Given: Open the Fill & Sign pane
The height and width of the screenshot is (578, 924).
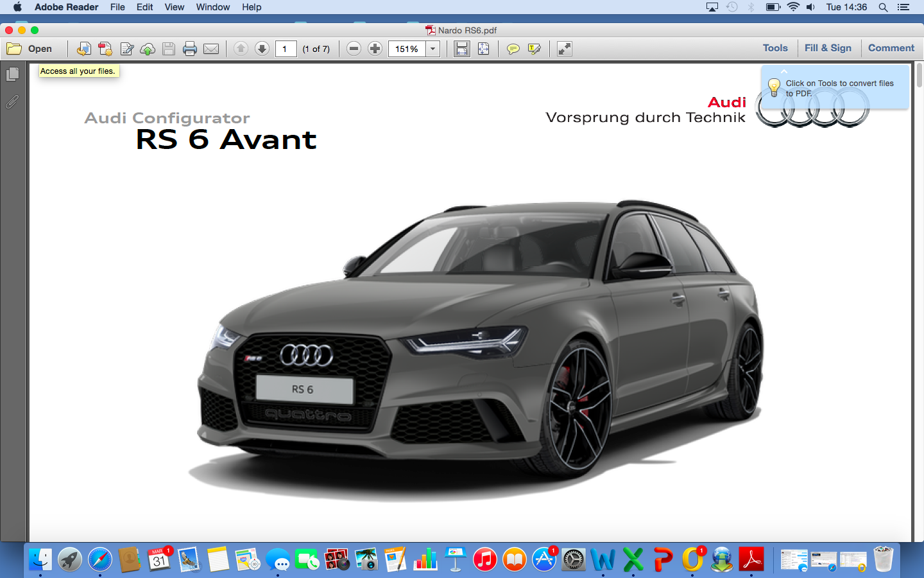Looking at the screenshot, I should pos(828,48).
